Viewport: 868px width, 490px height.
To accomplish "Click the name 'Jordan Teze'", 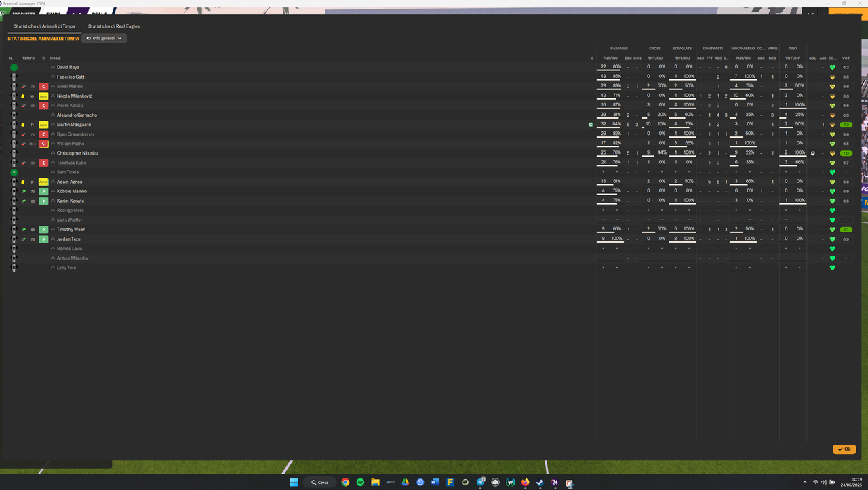I will pyautogui.click(x=68, y=239).
